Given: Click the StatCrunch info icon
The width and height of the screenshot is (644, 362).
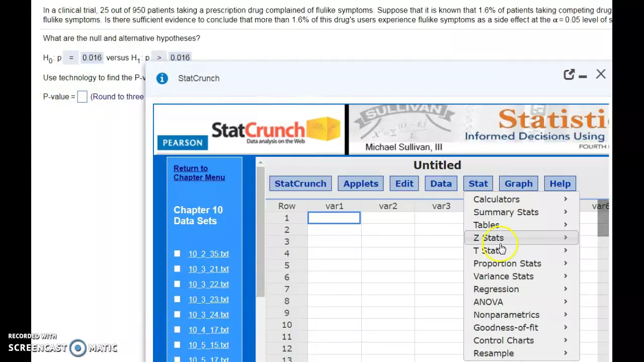Looking at the screenshot, I should [x=162, y=78].
